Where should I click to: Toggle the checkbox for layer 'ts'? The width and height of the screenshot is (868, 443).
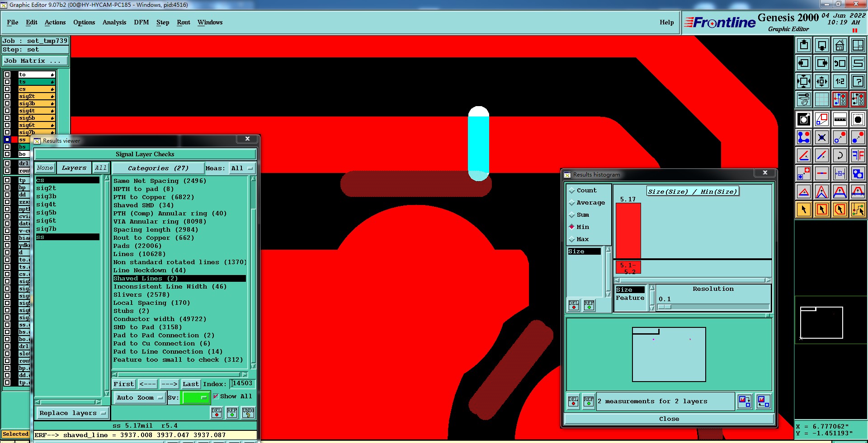click(x=7, y=82)
